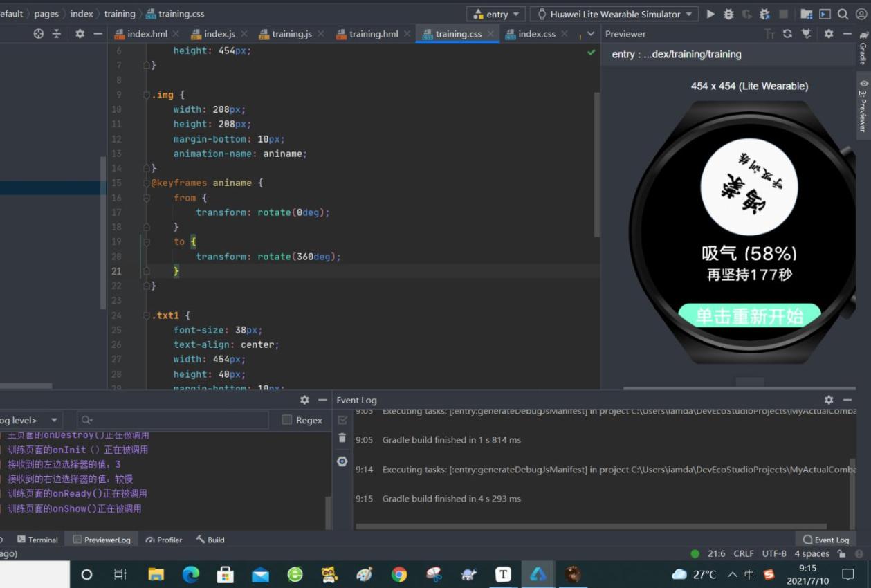Image resolution: width=871 pixels, height=588 pixels.
Task: Click the Run (play) button in toolbar
Action: coord(710,14)
